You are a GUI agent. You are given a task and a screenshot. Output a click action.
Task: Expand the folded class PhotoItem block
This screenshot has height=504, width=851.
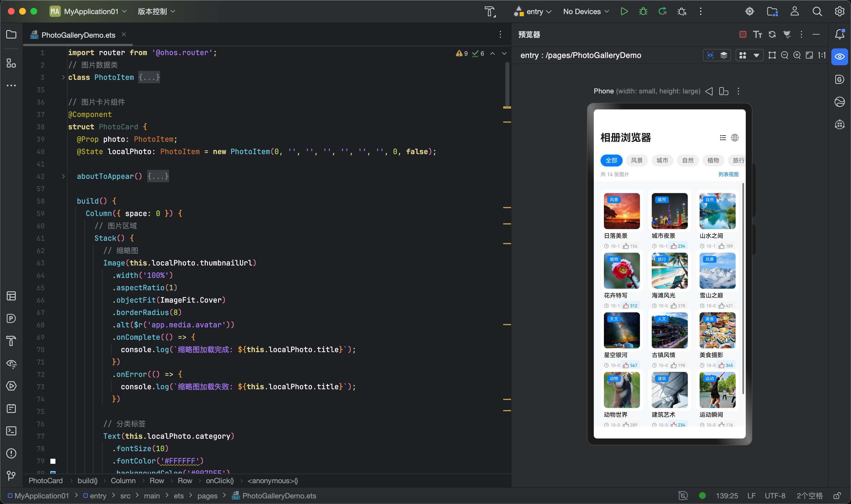click(x=63, y=77)
